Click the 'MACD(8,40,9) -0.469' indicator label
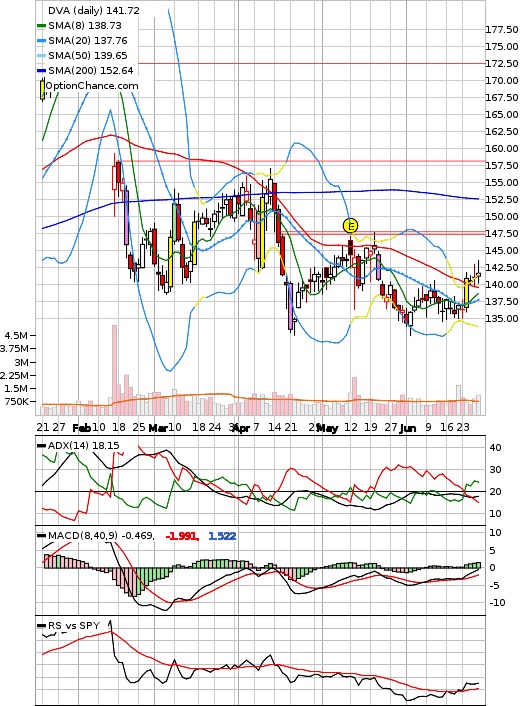 coord(101,536)
